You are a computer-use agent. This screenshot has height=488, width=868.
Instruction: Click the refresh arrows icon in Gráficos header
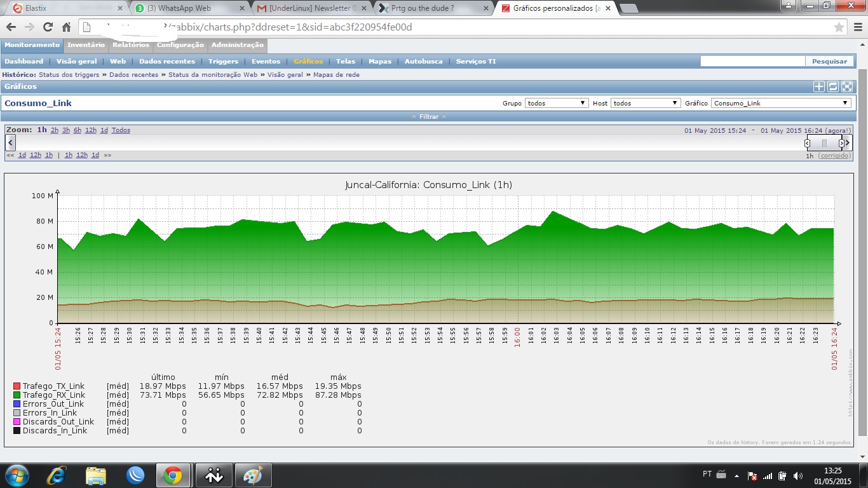[x=833, y=87]
